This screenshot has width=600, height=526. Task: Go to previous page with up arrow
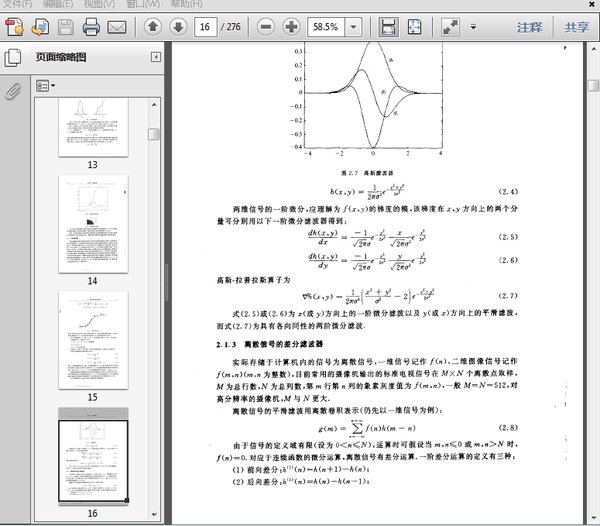tap(152, 25)
